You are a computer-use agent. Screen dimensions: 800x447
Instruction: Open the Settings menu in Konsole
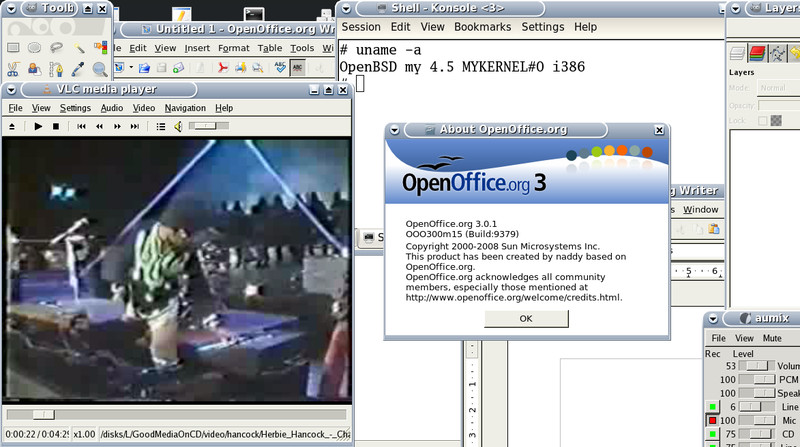(x=542, y=27)
